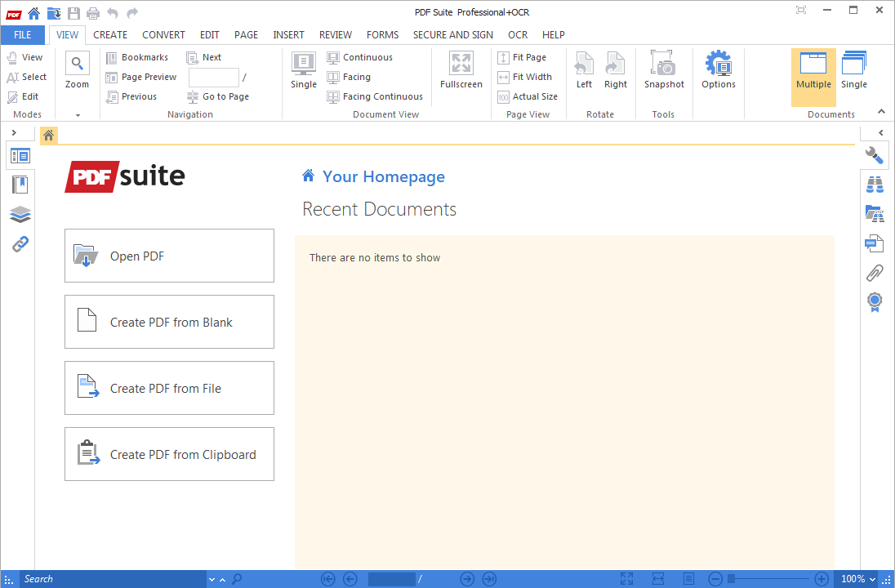The height and width of the screenshot is (588, 895).
Task: Click Go to Page button
Action: (x=219, y=96)
